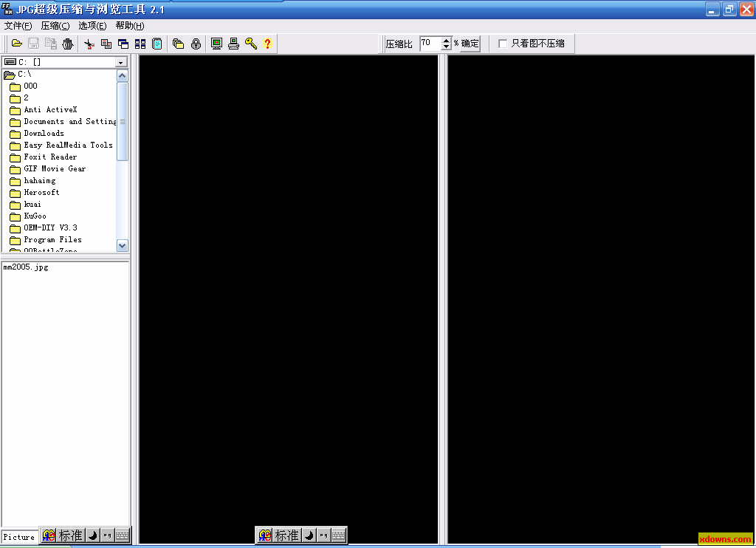Open the 压缩(C) menu

coord(55,26)
